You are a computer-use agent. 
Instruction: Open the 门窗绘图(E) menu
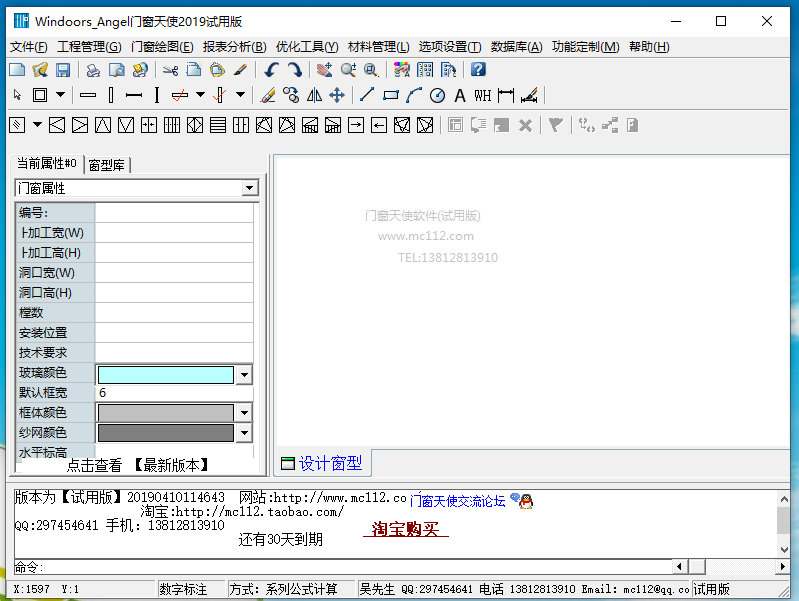[162, 47]
